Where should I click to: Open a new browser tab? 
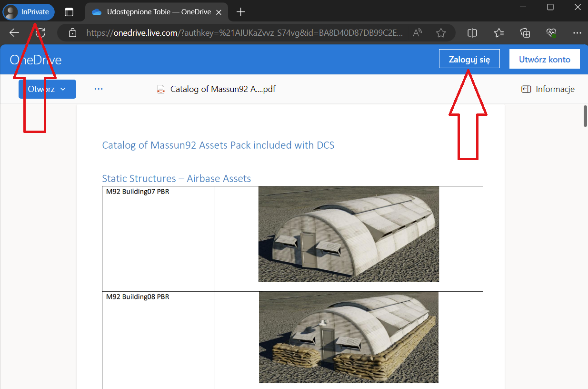click(x=241, y=12)
